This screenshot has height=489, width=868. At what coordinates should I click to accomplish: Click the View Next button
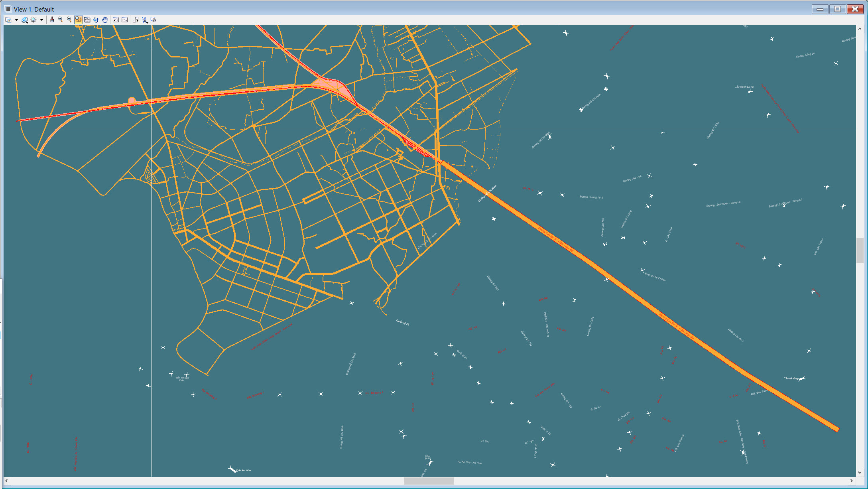(124, 20)
